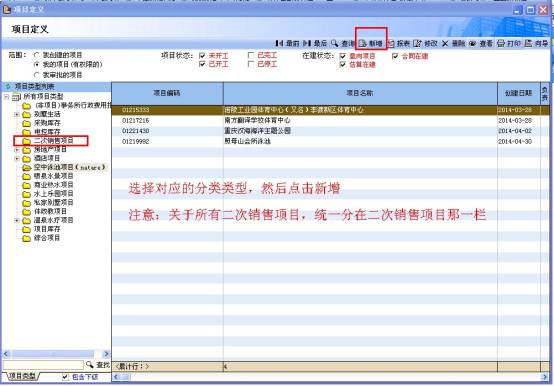
Task: Expand the 温泉水疗项目 tree node
Action: coord(17,220)
